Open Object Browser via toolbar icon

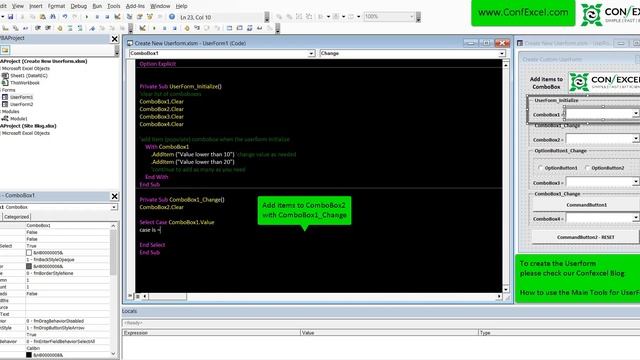tap(150, 17)
